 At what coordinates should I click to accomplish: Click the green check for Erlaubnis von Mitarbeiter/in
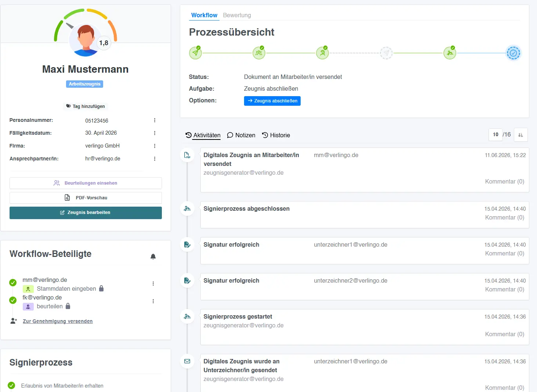(11, 385)
